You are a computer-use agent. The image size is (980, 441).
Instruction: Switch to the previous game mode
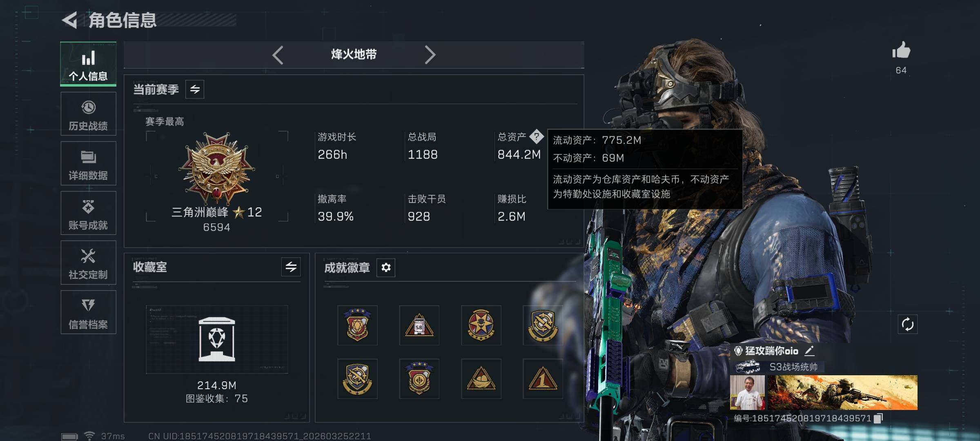point(278,55)
